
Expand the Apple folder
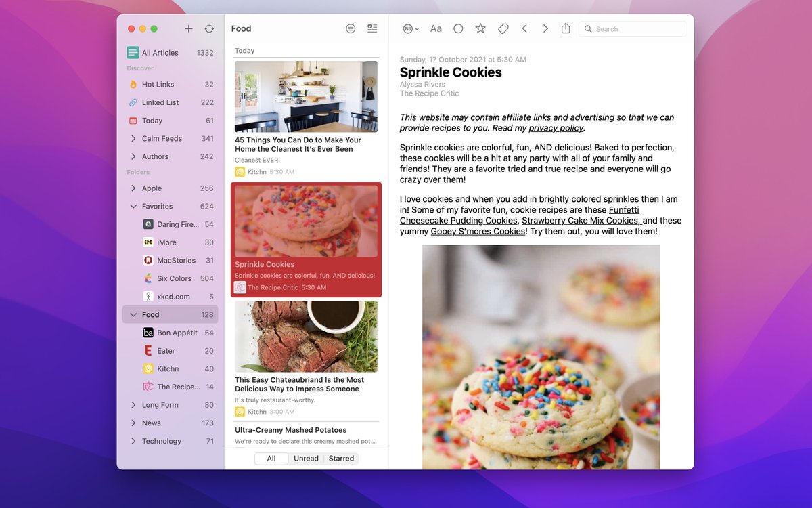tap(133, 188)
